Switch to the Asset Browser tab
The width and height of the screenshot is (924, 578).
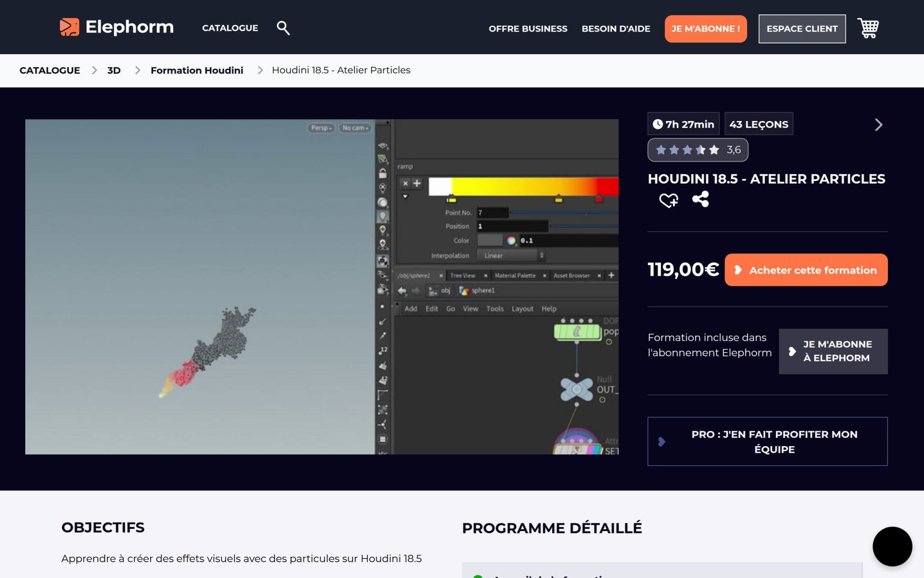point(572,275)
